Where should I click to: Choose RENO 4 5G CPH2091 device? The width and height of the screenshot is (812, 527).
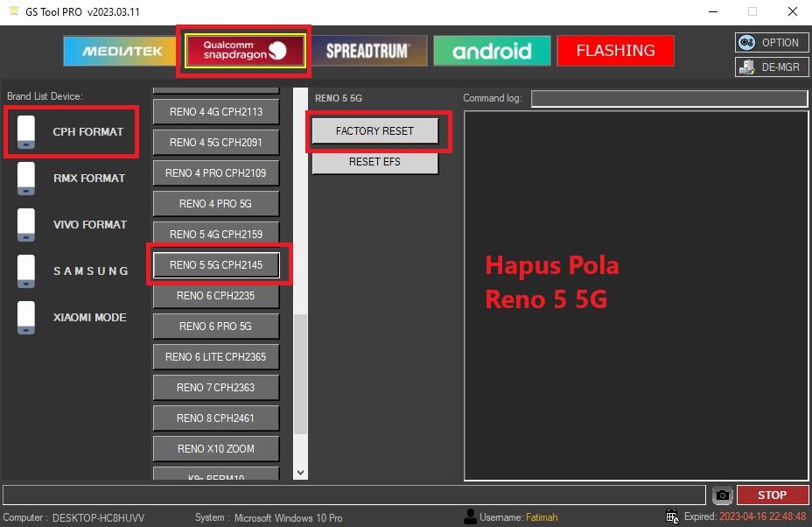[216, 143]
